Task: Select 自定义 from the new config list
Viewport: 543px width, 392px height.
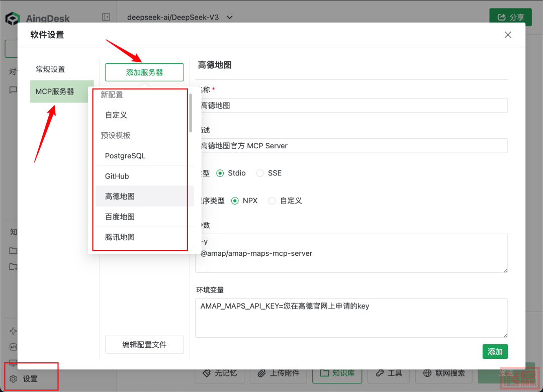Action: tap(144, 115)
